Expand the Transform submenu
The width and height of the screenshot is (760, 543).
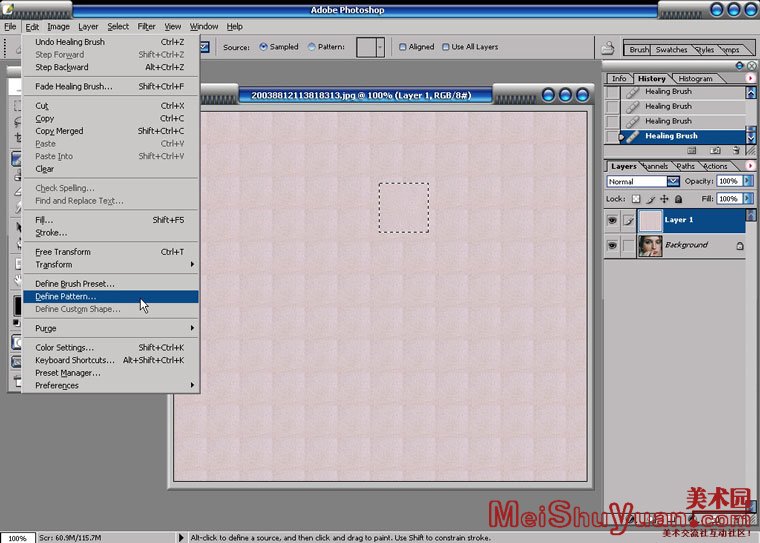192,264
